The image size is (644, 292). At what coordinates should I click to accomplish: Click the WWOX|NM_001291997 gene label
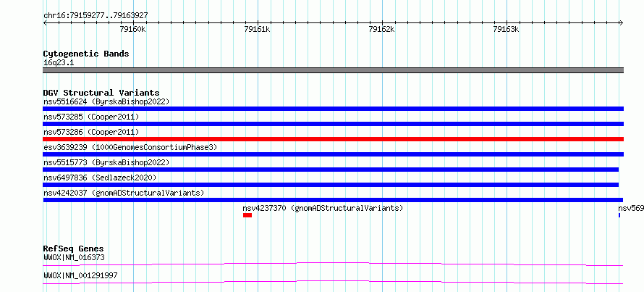tap(80, 276)
